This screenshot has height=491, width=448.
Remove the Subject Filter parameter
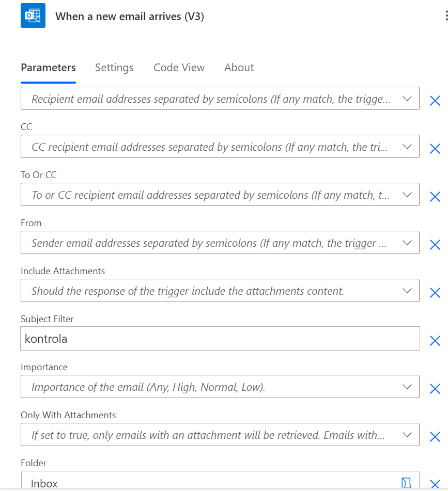coord(435,341)
